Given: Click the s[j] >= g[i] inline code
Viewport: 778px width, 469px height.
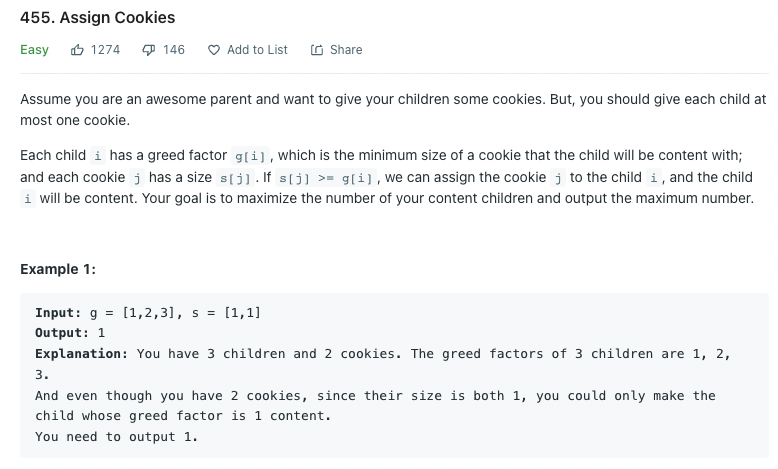Looking at the screenshot, I should (325, 178).
